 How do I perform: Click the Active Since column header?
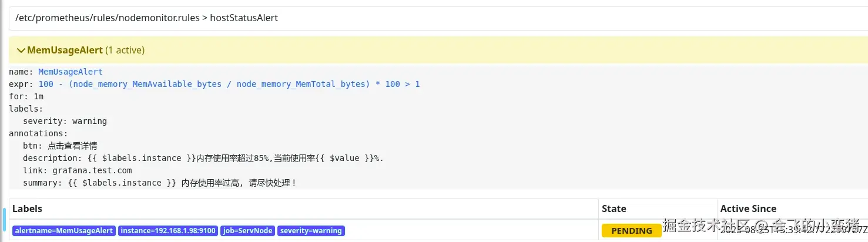748,209
